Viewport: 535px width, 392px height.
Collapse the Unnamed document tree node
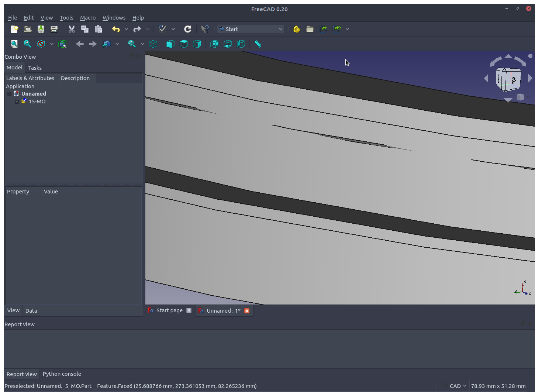click(9, 94)
